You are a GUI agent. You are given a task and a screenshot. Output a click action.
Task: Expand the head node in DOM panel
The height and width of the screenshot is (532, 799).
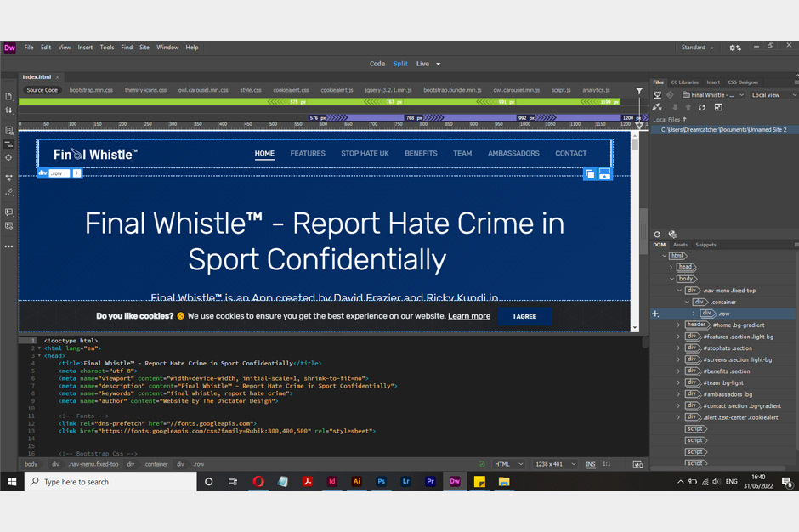click(671, 267)
